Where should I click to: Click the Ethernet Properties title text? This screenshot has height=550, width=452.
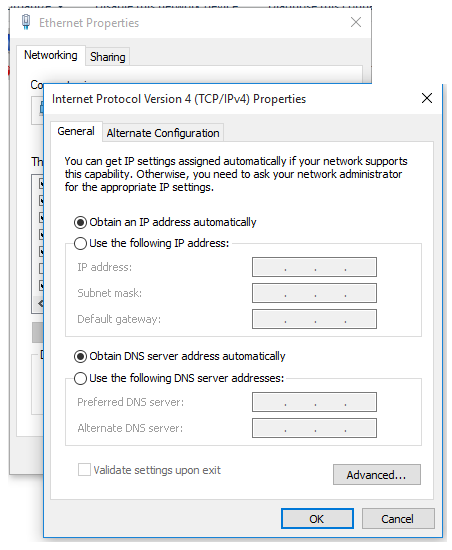pos(89,23)
